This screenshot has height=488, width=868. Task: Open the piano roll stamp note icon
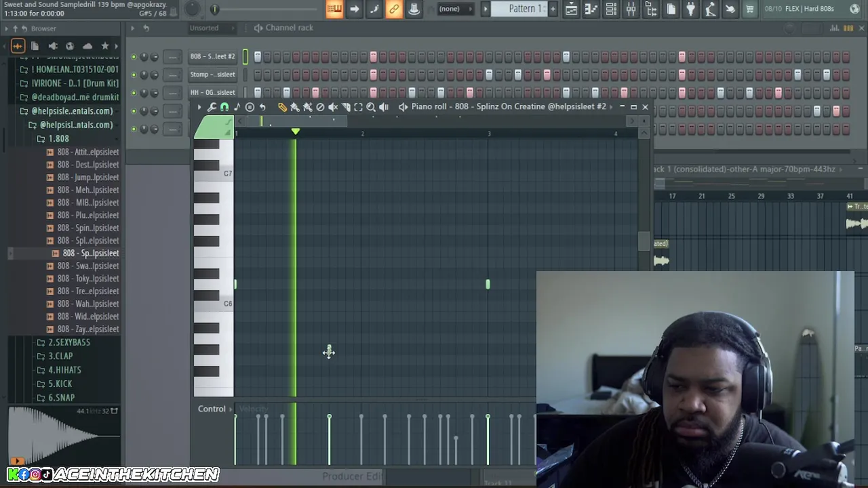click(x=237, y=107)
